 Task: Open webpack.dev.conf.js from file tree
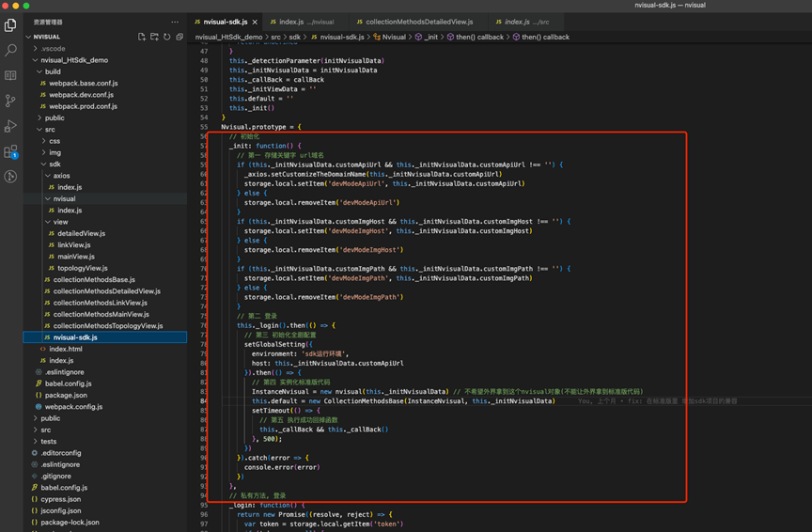(82, 95)
